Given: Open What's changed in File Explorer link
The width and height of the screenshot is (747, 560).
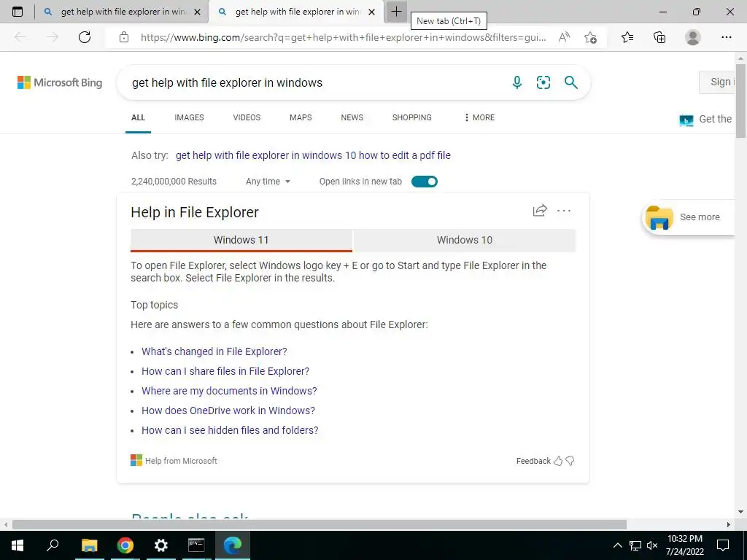Looking at the screenshot, I should point(214,351).
